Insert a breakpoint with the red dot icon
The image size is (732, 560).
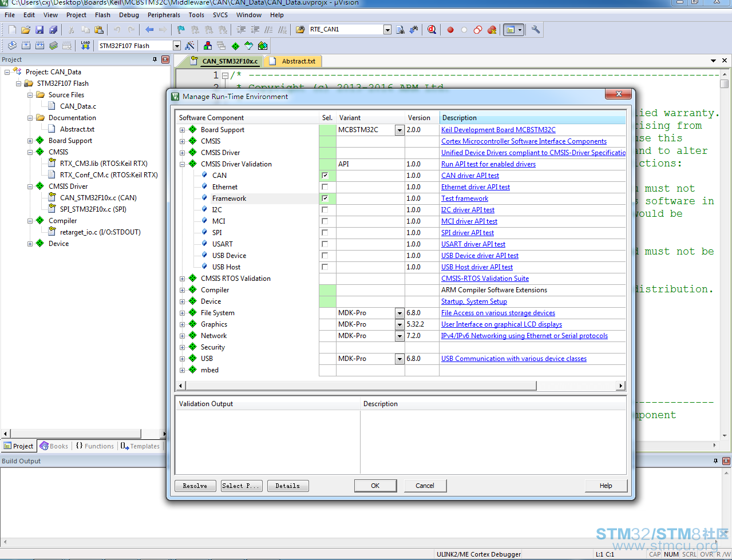(450, 30)
